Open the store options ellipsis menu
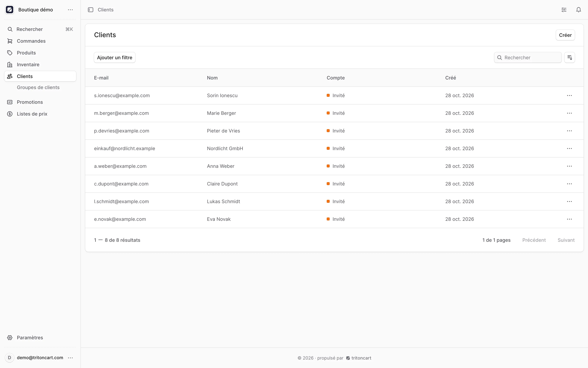 70,10
